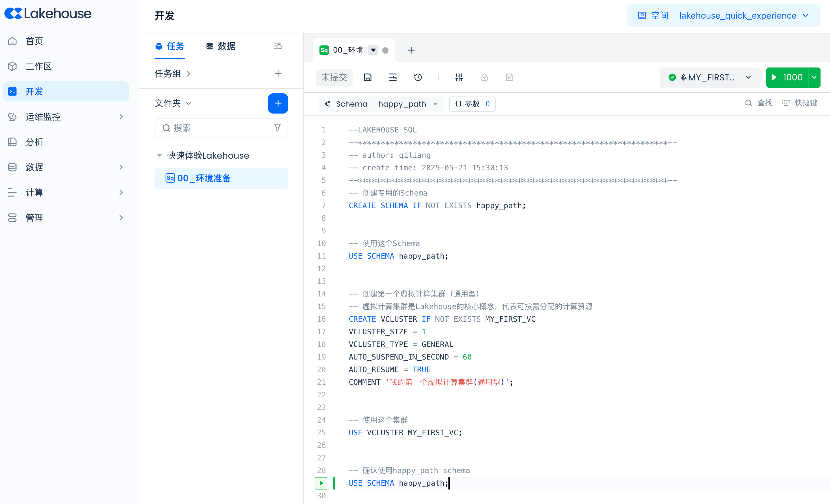Image resolution: width=830 pixels, height=504 pixels.
Task: Open the settings sliders icon in toolbar
Action: (x=459, y=78)
